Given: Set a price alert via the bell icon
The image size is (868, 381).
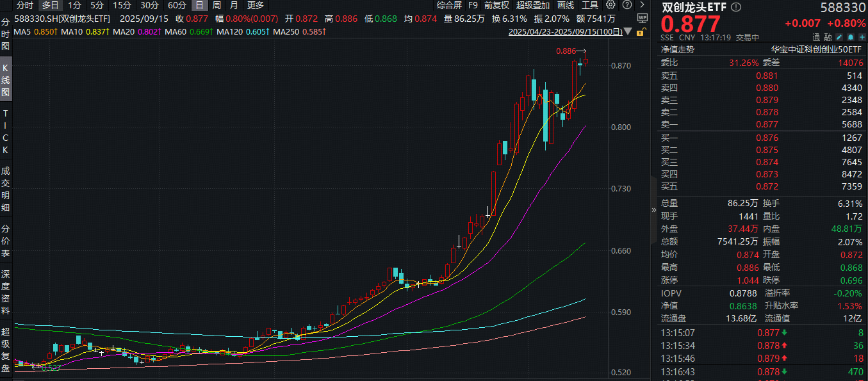Looking at the screenshot, I should point(851,37).
